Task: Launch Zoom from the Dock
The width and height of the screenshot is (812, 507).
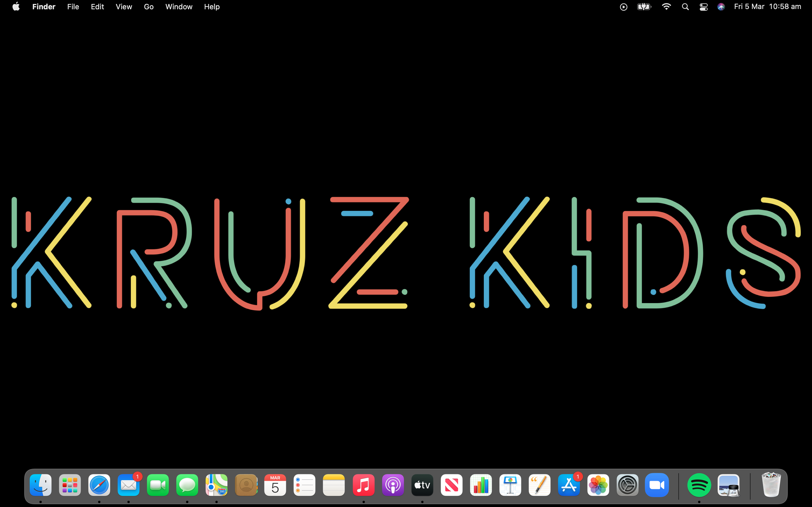Action: (657, 485)
